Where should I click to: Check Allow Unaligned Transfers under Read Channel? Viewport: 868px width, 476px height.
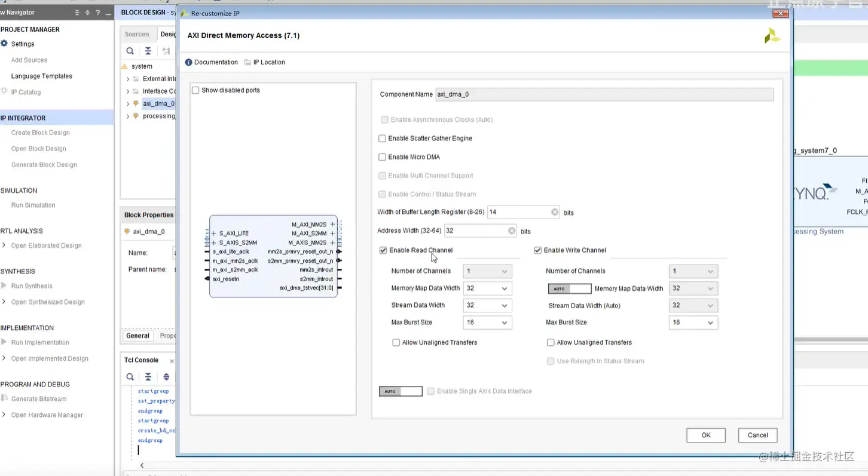pos(396,342)
